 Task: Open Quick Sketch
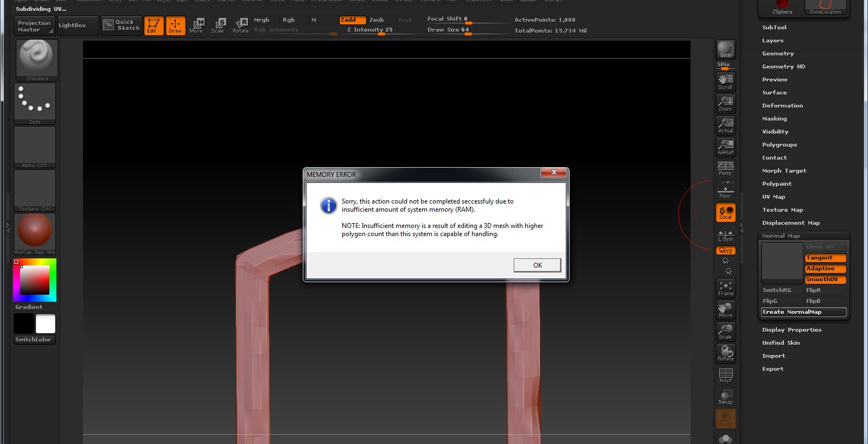[x=122, y=26]
